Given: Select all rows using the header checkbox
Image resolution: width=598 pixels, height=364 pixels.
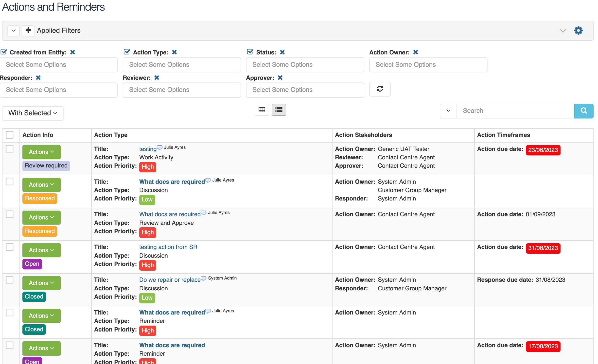Looking at the screenshot, I should (x=10, y=135).
